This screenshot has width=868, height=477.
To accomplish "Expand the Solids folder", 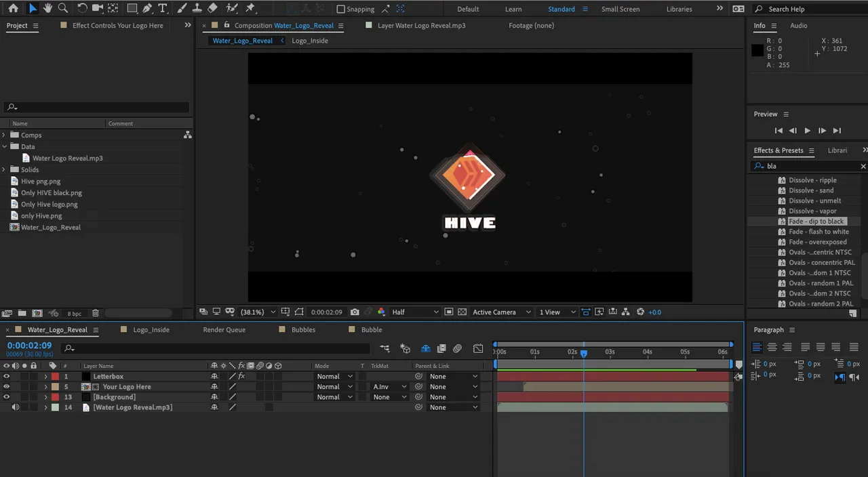I will tap(5, 169).
